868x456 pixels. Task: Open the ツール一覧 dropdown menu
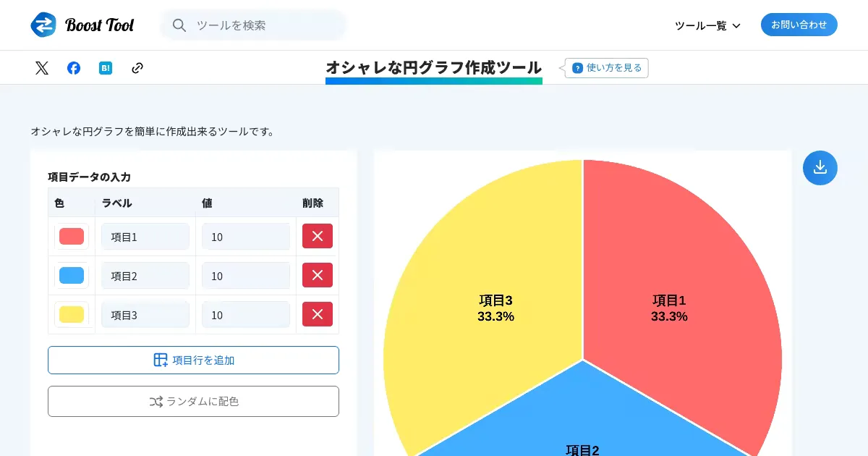tap(707, 25)
